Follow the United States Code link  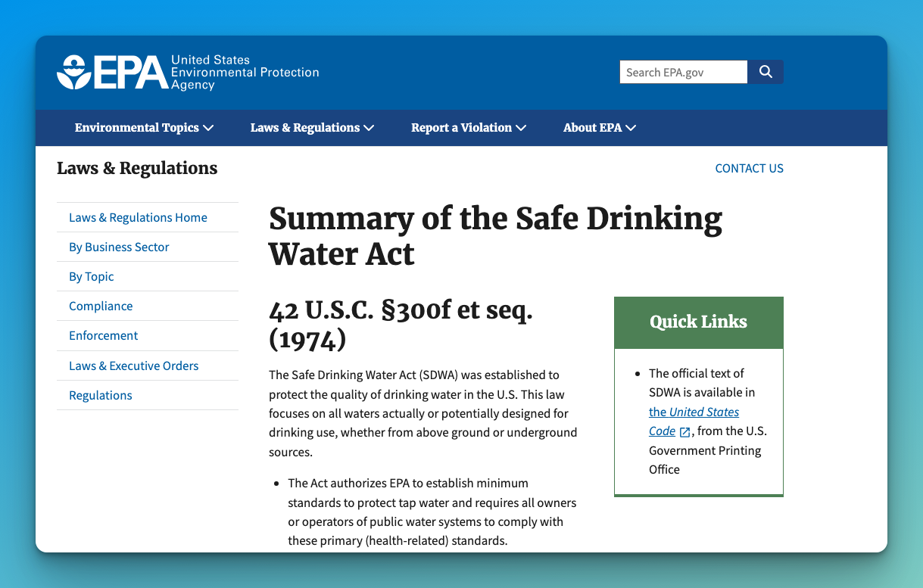pos(694,422)
